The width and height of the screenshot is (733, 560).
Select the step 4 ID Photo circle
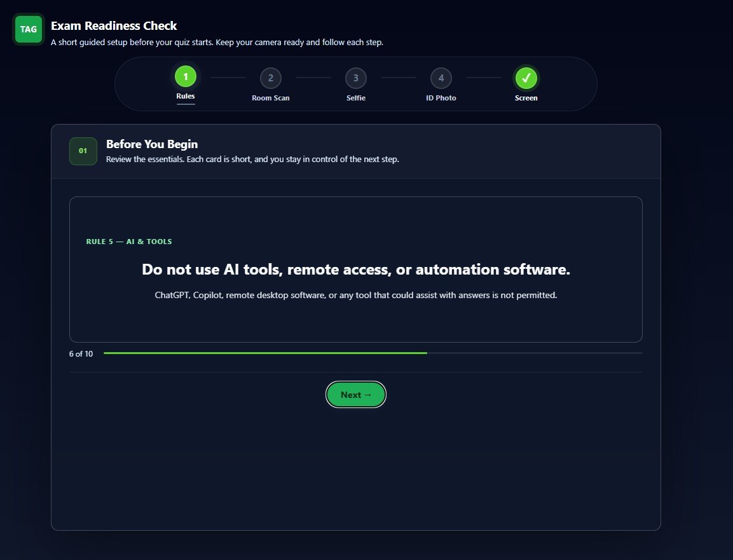[441, 78]
